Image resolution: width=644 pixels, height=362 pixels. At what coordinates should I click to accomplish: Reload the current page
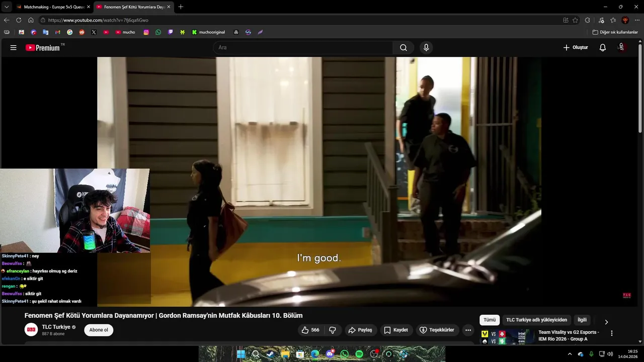point(19,20)
